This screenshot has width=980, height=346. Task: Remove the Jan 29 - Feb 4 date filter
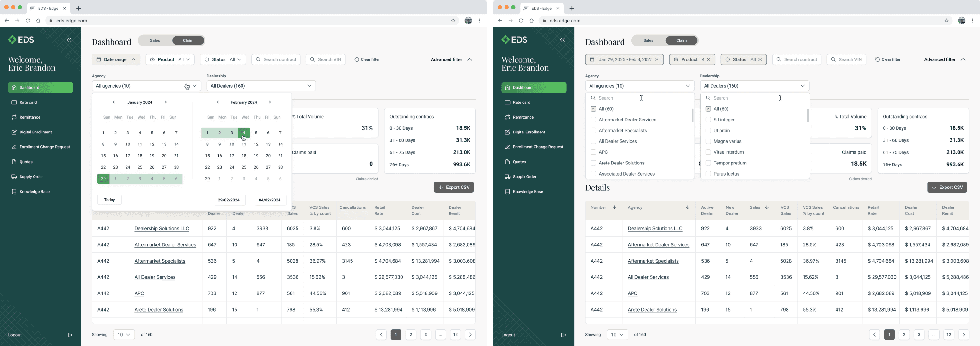[657, 59]
